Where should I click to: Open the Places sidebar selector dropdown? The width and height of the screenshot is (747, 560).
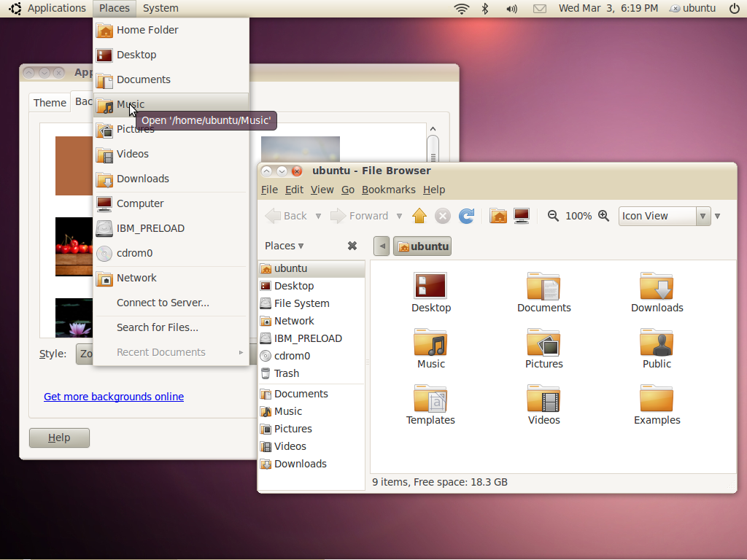[281, 246]
